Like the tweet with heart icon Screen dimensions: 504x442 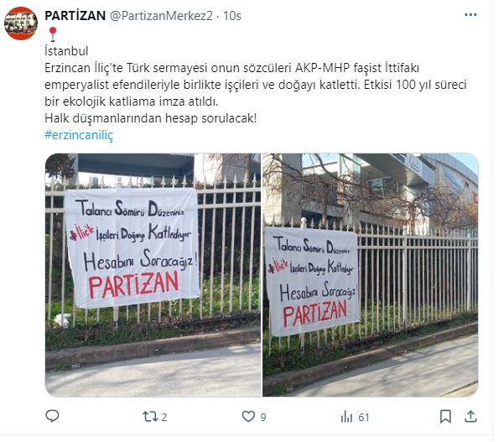248,417
